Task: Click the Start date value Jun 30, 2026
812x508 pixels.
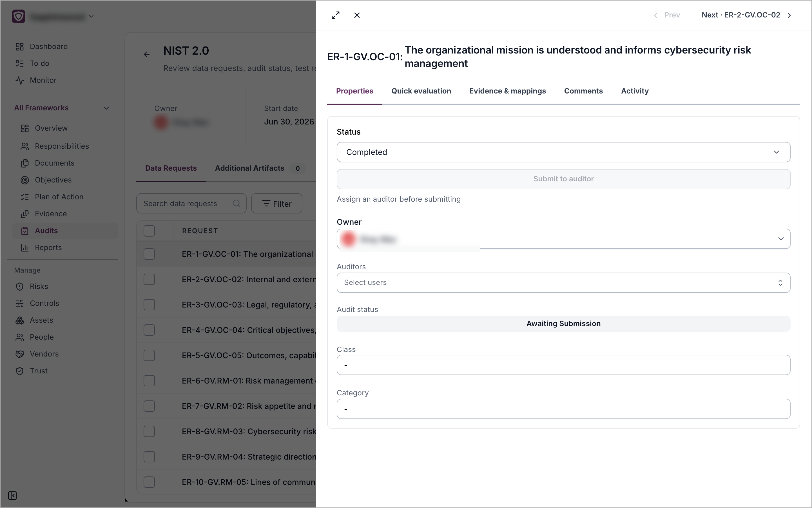Action: [x=289, y=122]
